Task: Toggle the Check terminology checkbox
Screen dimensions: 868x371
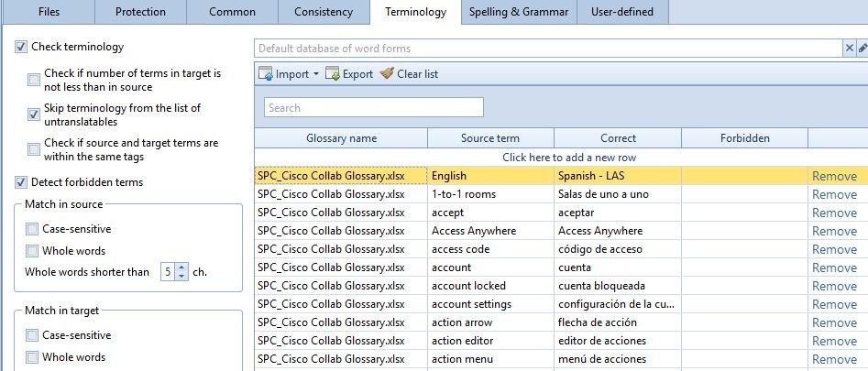Action: pyautogui.click(x=21, y=47)
